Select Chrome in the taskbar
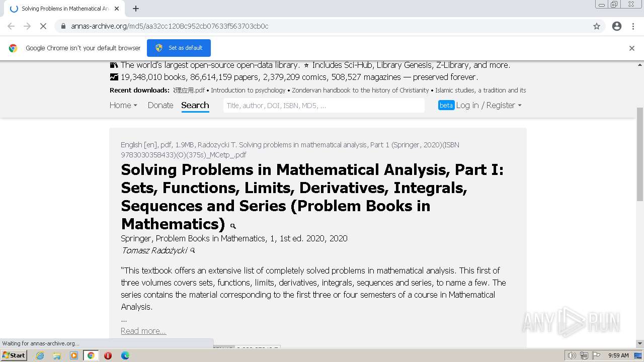Screen dimensions: 644x362 (x=91, y=355)
